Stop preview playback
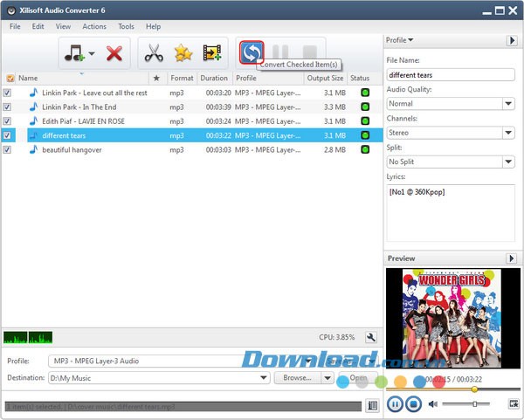This screenshot has height=420, width=524. (x=413, y=404)
